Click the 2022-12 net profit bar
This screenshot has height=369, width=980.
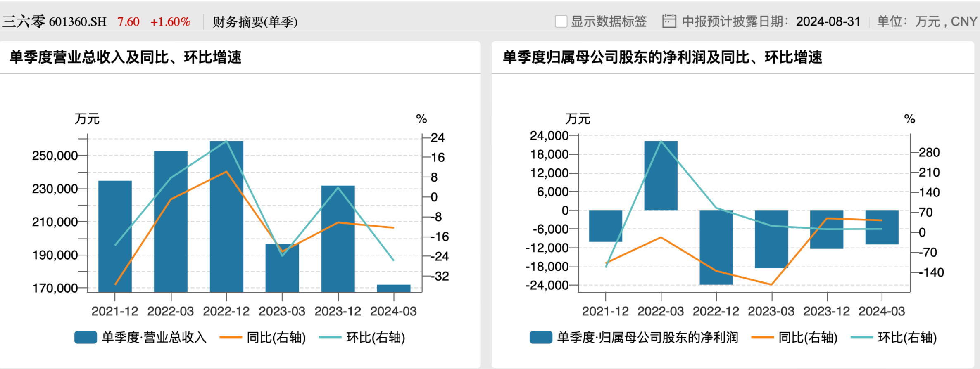coord(716,247)
